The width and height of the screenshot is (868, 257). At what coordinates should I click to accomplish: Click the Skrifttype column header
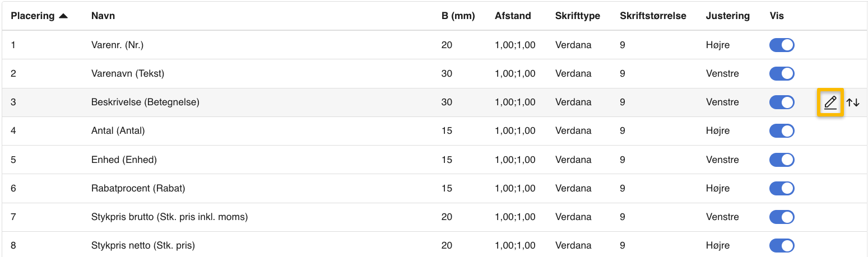coord(577,16)
